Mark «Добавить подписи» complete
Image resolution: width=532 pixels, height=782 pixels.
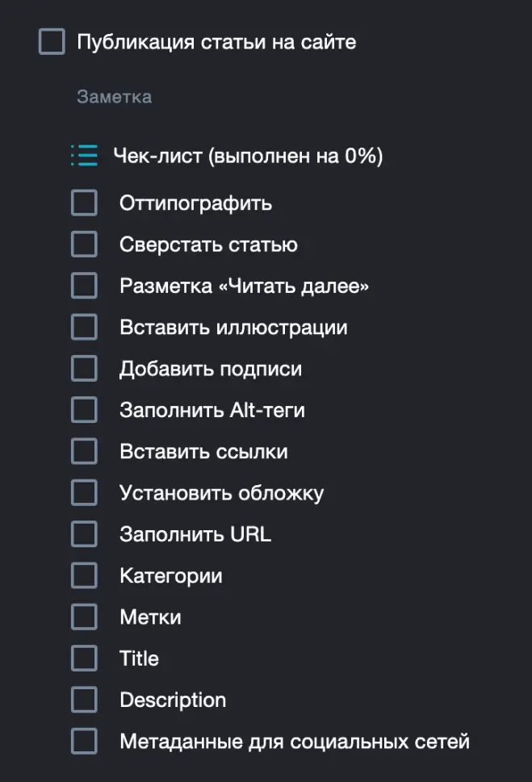[83, 368]
